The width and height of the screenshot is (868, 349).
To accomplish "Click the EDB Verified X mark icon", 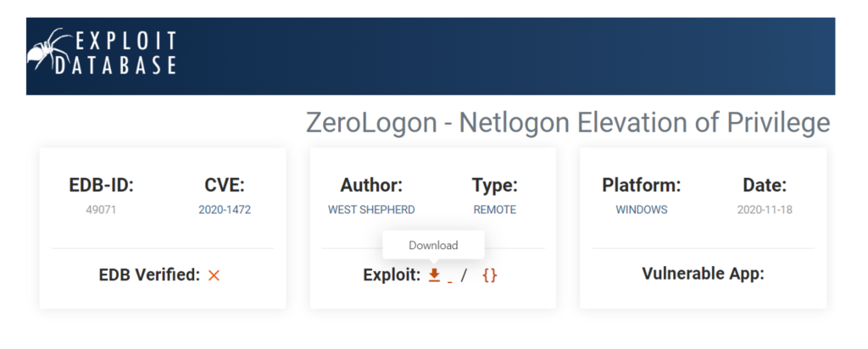I will [214, 274].
